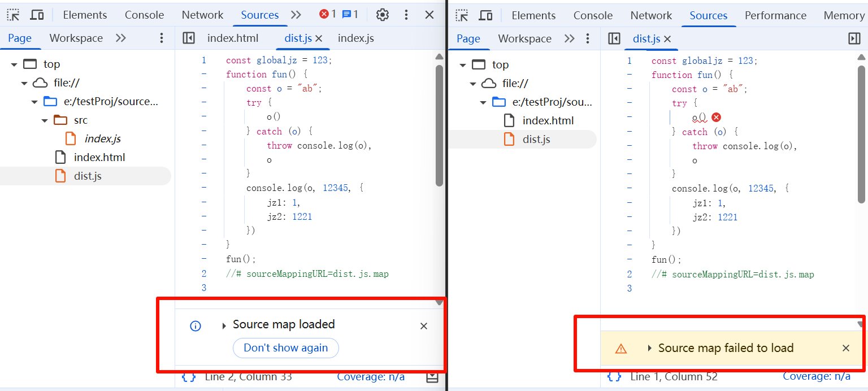The width and height of the screenshot is (868, 391).
Task: Collapse file:// node in left tree
Action: (x=24, y=83)
